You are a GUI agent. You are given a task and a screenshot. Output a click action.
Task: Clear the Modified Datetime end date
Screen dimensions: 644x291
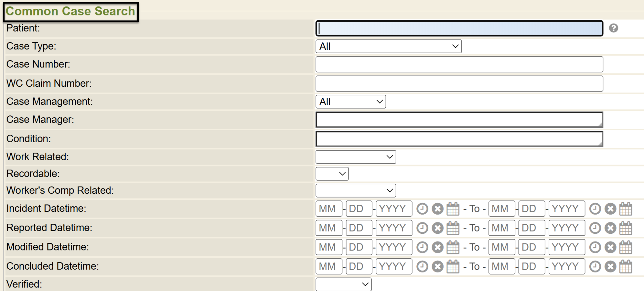pos(610,247)
